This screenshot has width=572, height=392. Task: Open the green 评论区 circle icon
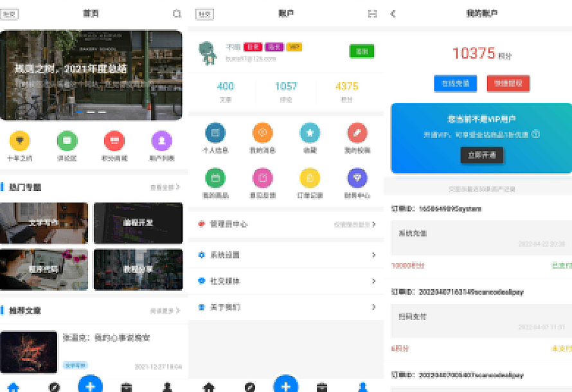[67, 141]
